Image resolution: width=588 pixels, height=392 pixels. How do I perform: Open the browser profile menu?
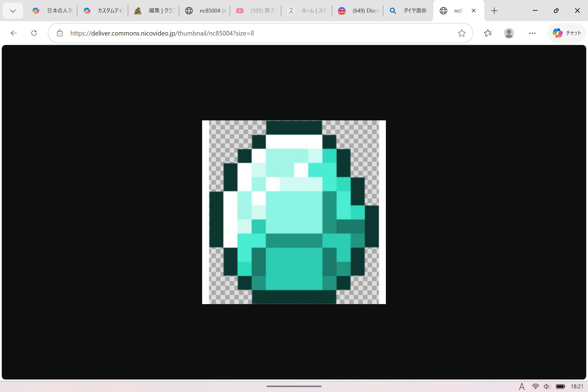509,33
